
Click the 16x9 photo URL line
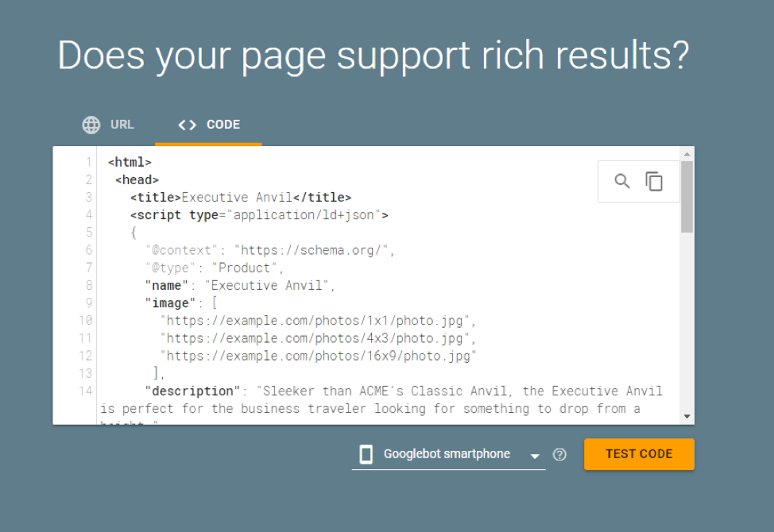coord(318,356)
